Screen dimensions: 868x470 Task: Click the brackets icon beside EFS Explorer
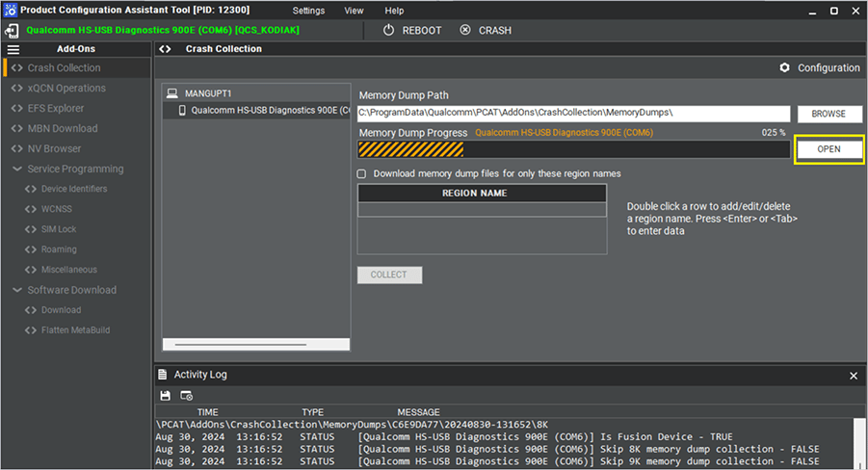coord(17,108)
